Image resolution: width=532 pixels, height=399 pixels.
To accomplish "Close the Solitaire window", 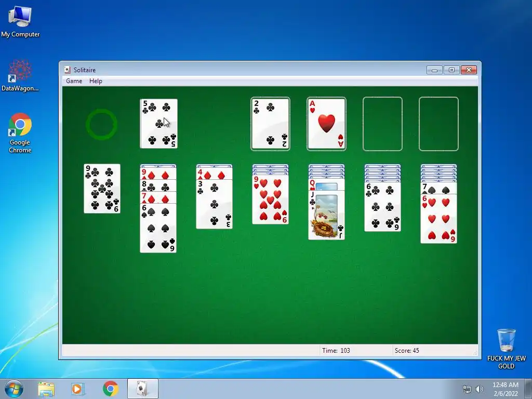I will [469, 70].
